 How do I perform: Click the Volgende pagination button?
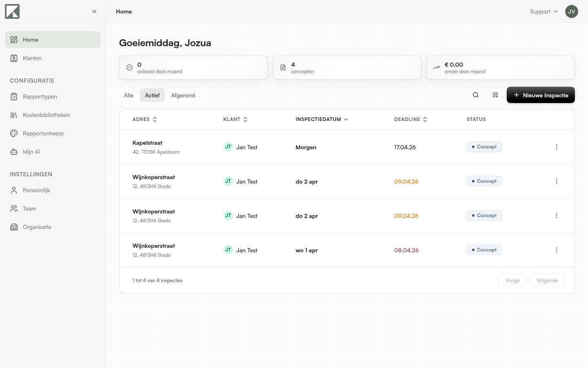click(x=547, y=280)
